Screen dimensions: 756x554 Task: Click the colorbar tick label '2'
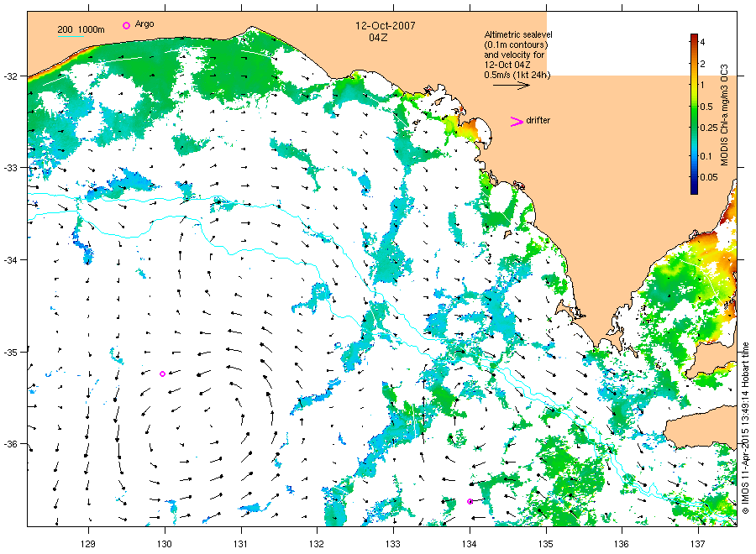tap(702, 64)
